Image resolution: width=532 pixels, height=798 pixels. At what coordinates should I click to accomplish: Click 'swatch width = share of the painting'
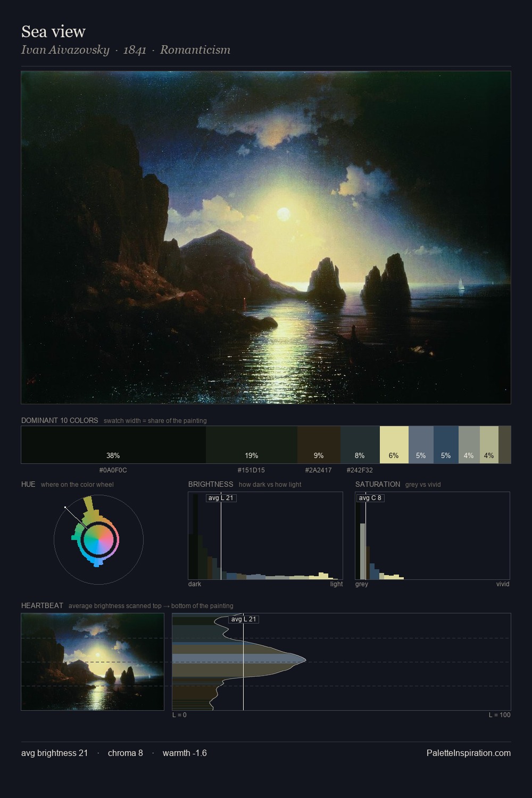155,421
